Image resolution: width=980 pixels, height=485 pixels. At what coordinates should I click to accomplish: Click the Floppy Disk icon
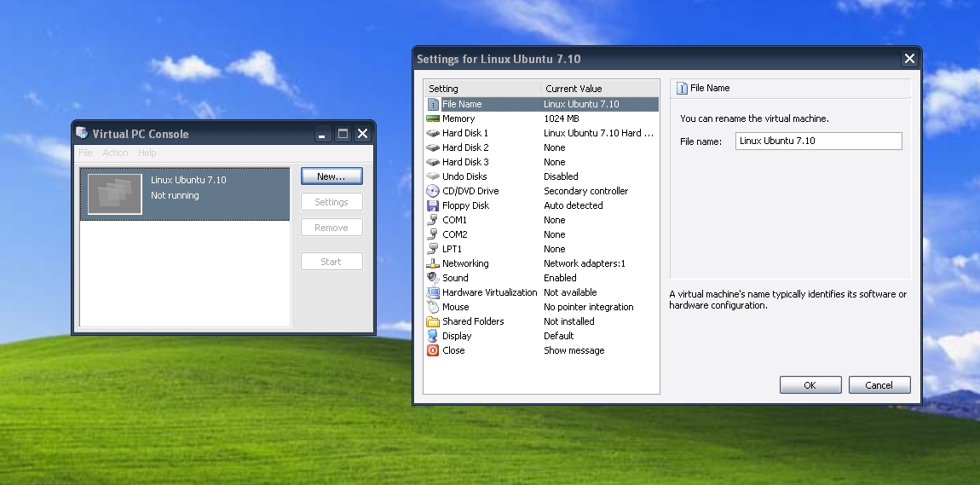(433, 205)
